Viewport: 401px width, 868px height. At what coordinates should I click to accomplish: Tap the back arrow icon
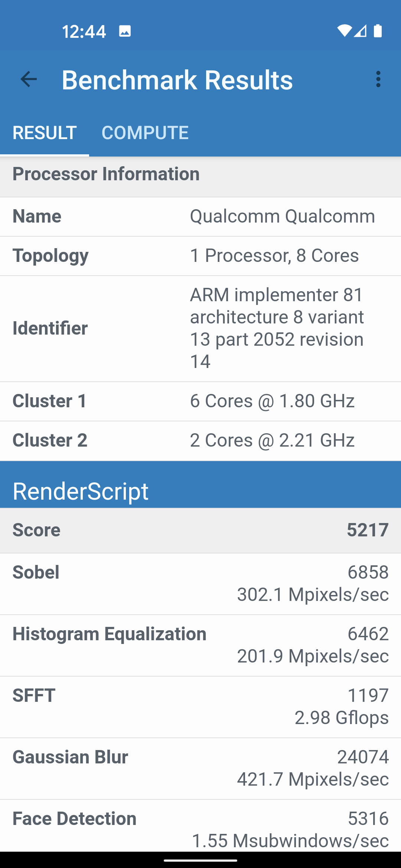29,79
